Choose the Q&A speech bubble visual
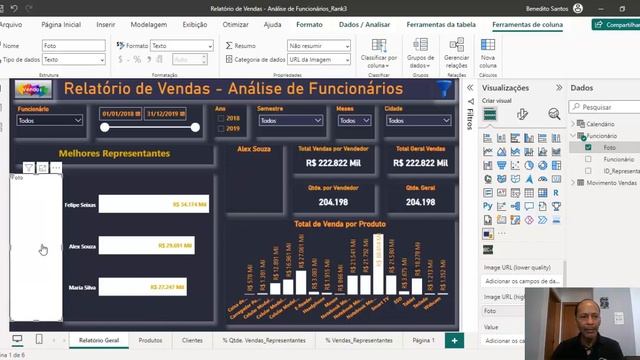 (529, 206)
